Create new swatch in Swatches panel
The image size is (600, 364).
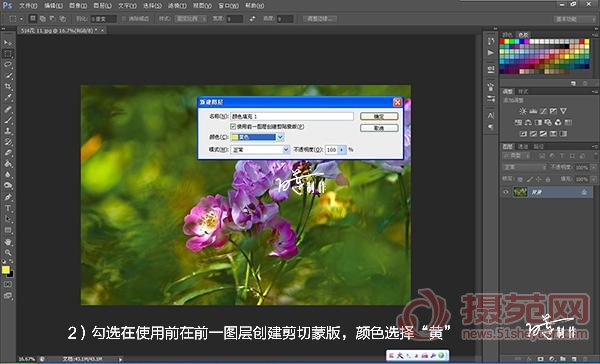click(x=574, y=83)
